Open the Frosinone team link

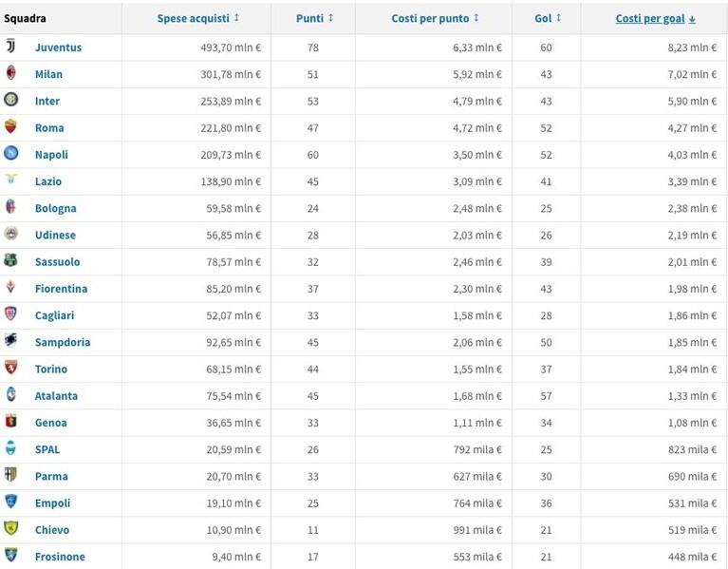point(61,557)
